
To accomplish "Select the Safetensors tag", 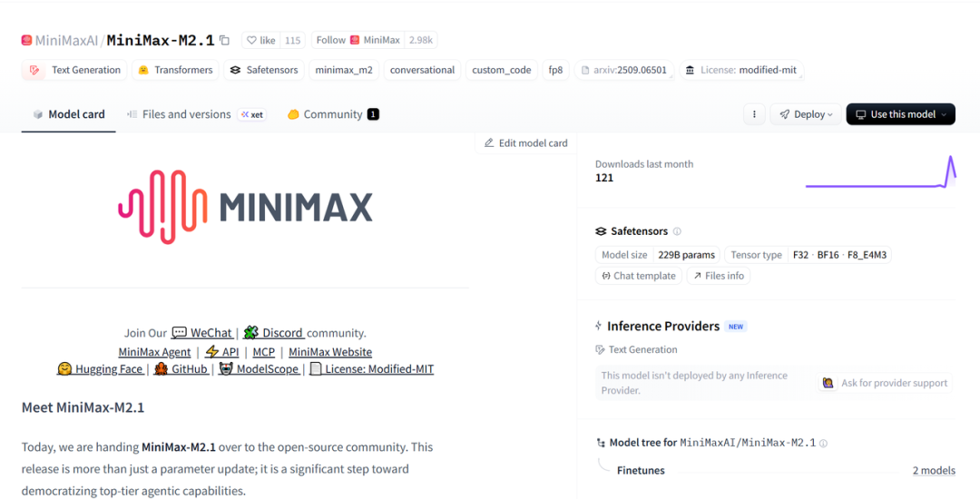I will point(264,70).
